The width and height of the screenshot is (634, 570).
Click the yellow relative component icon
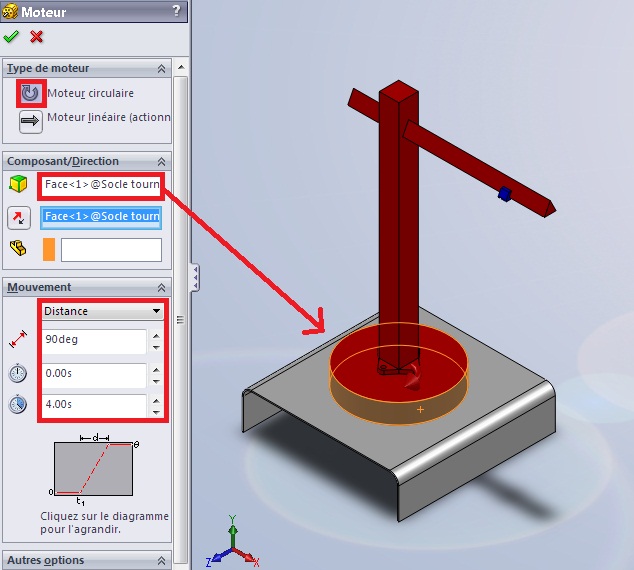coord(18,248)
